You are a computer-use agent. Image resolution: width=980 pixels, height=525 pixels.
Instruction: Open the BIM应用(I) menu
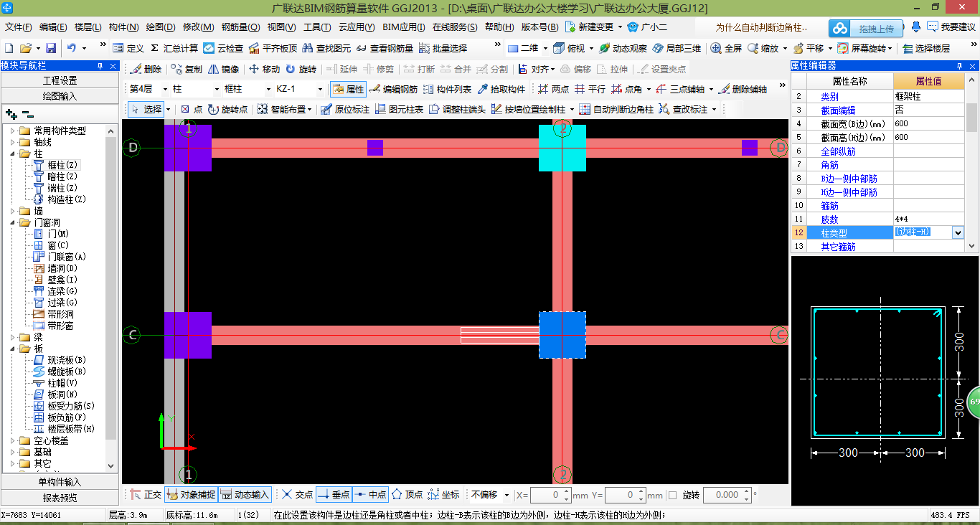[404, 27]
